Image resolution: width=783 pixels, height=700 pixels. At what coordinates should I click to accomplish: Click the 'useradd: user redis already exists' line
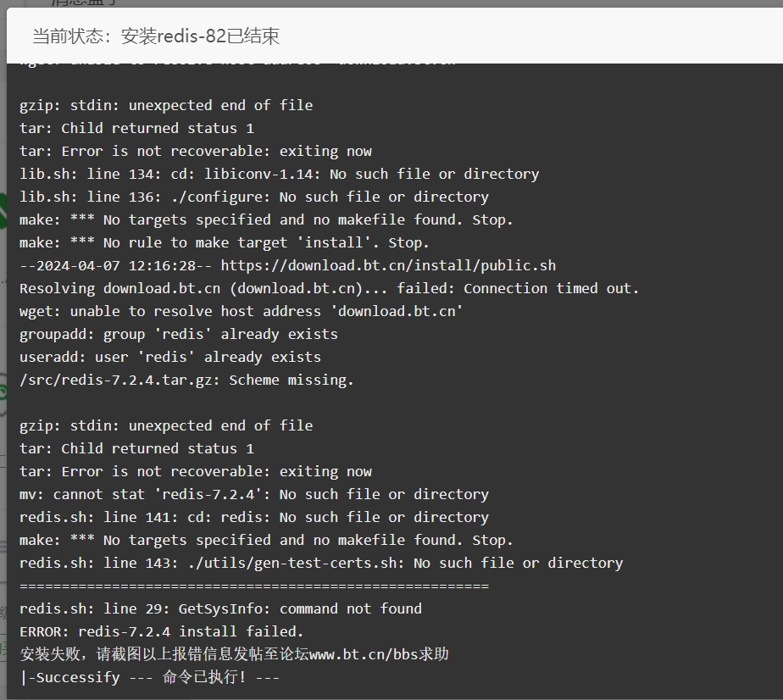pyautogui.click(x=169, y=357)
